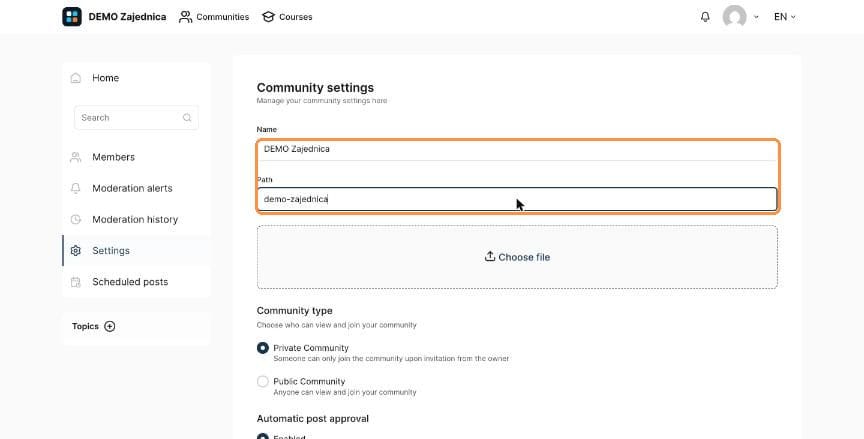The height and width of the screenshot is (439, 864).
Task: Click the Courses graduation cap icon
Action: tap(268, 17)
